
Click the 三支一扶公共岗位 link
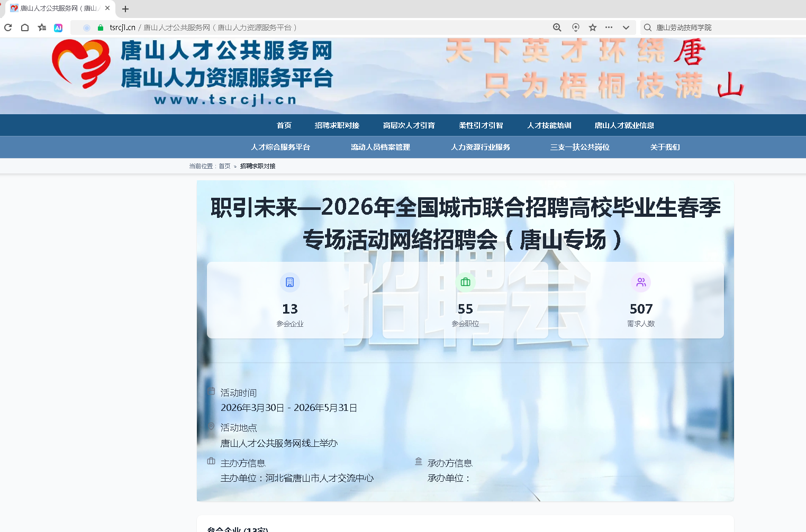pyautogui.click(x=579, y=147)
